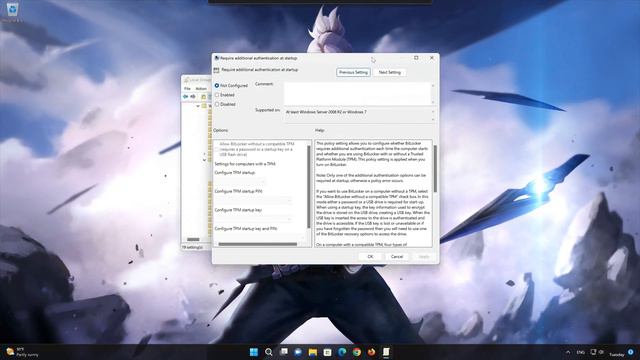The width and height of the screenshot is (640, 360).
Task: Open the File menu in the background window
Action: [187, 89]
